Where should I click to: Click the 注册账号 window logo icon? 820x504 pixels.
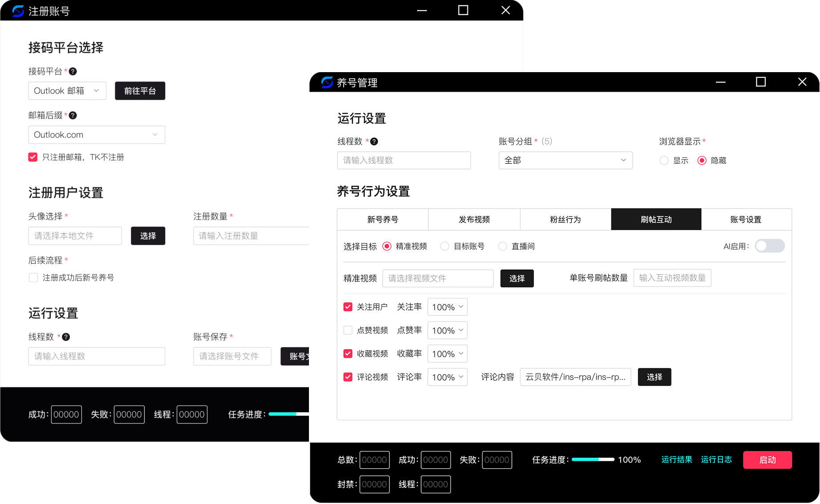(x=18, y=11)
